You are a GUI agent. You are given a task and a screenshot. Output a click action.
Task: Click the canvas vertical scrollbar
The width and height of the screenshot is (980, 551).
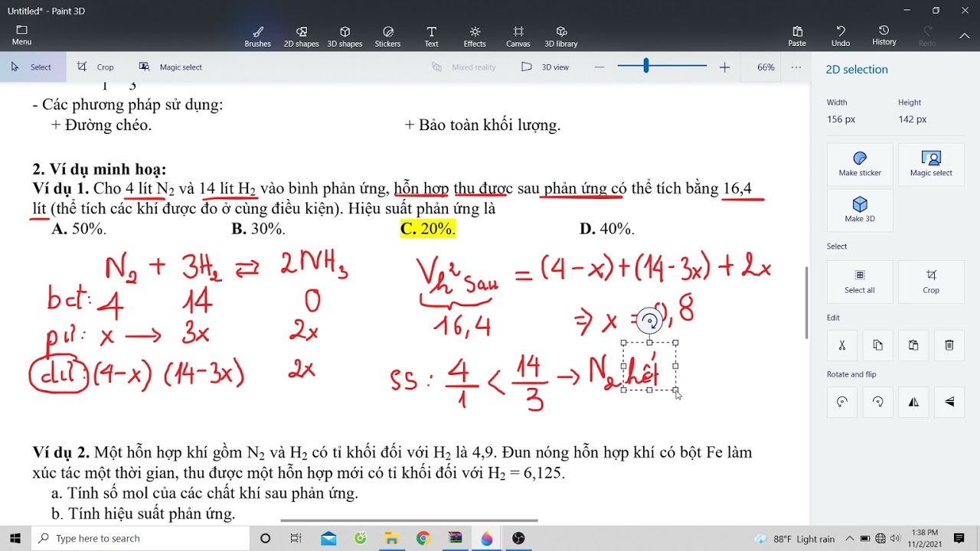tap(806, 302)
